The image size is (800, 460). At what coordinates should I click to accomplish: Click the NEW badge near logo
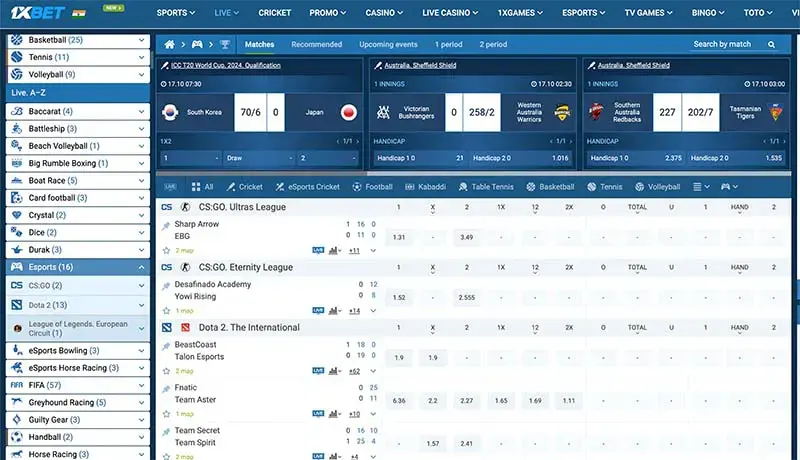point(113,8)
